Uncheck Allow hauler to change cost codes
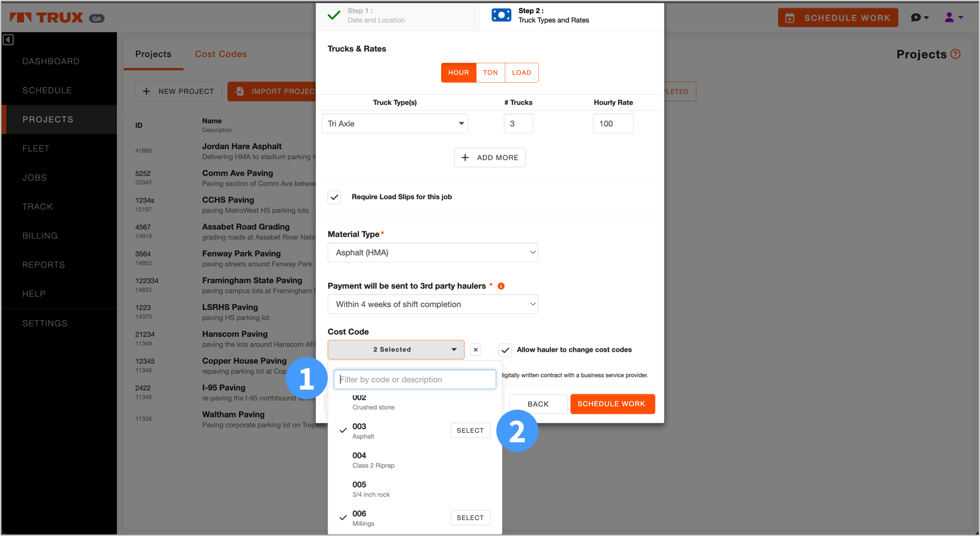Viewport: 980px width, 536px height. pyautogui.click(x=505, y=350)
